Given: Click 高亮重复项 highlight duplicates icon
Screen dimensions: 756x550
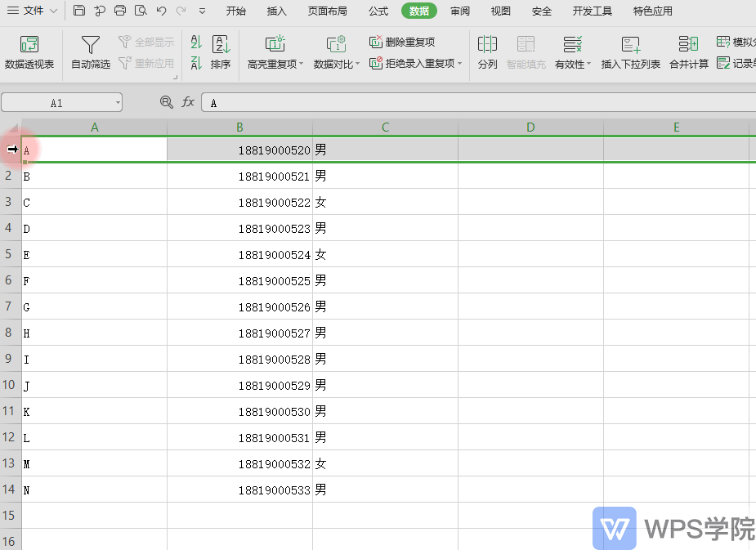Looking at the screenshot, I should click(x=275, y=44).
